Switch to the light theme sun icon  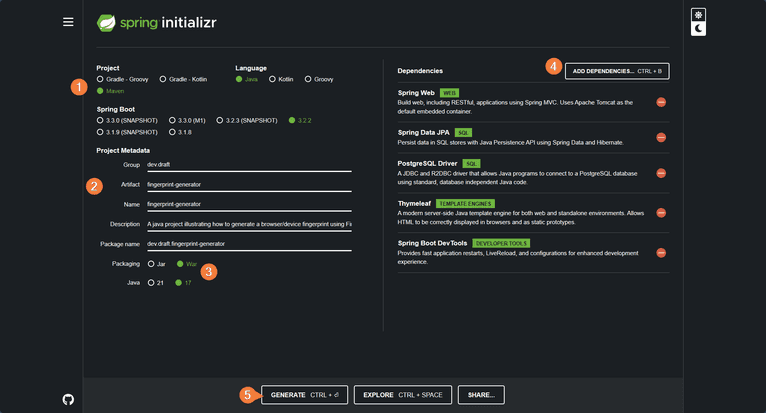[699, 15]
